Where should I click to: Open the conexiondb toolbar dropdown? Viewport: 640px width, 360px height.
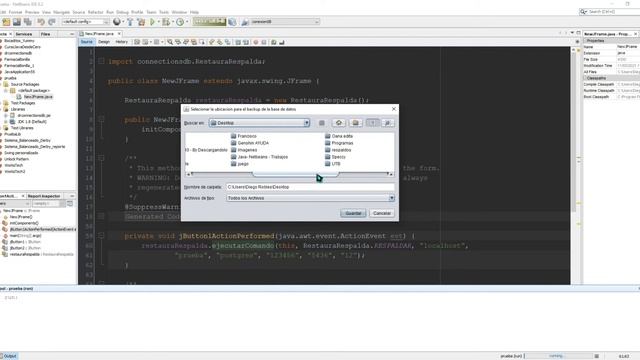(x=284, y=22)
